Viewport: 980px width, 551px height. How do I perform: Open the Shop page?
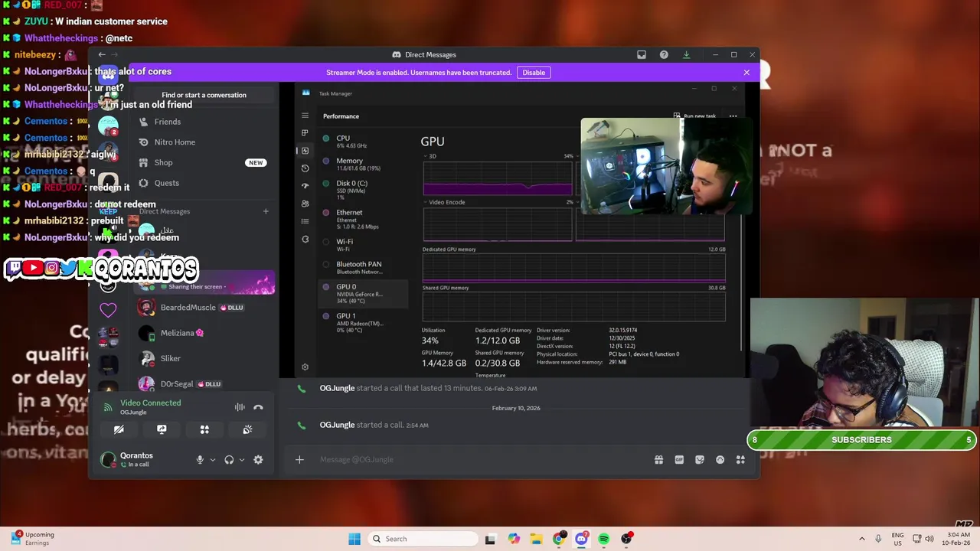[x=204, y=162]
